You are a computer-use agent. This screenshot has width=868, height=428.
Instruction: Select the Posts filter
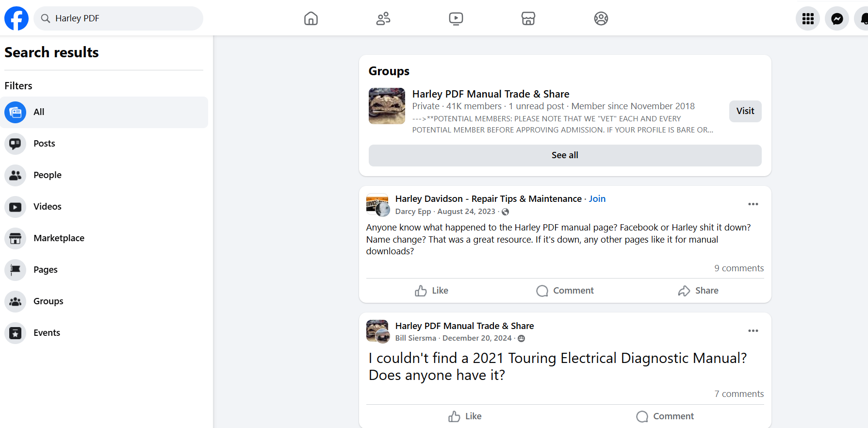click(x=44, y=144)
